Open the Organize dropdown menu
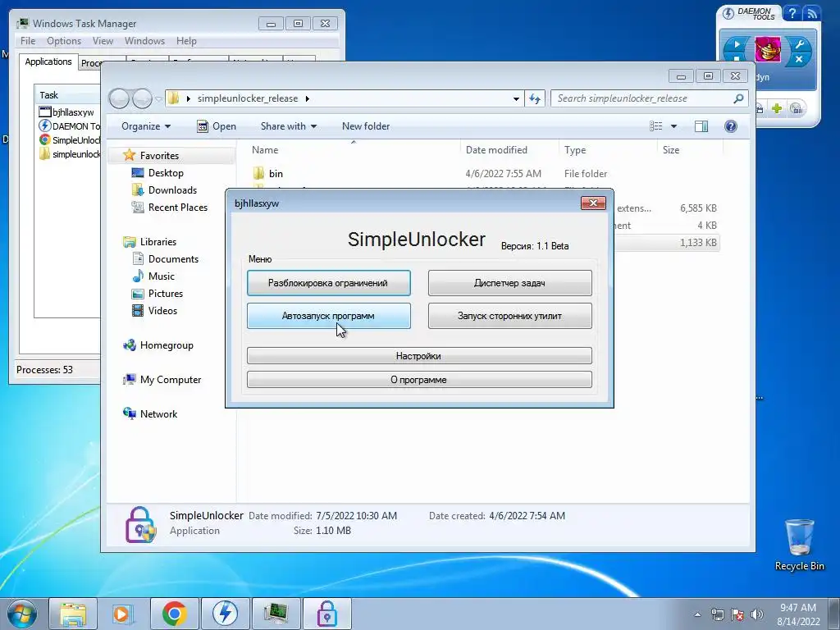Viewport: 840px width, 630px height. click(146, 126)
